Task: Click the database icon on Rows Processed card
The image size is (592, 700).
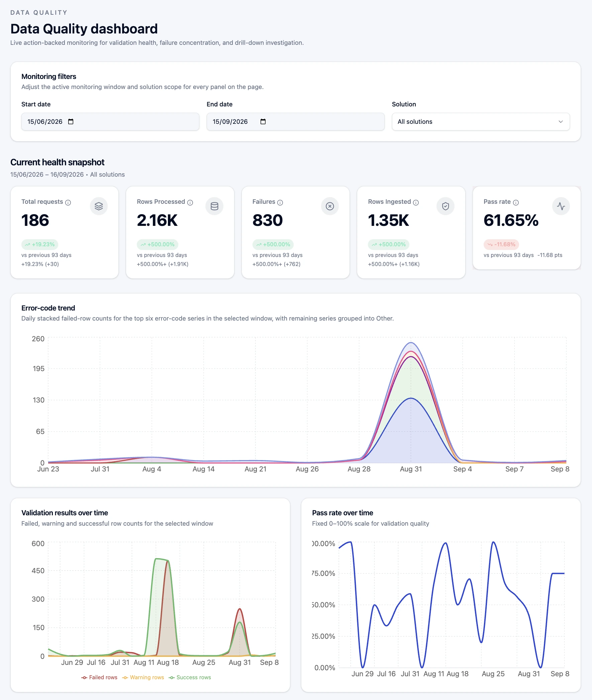Action: 214,206
